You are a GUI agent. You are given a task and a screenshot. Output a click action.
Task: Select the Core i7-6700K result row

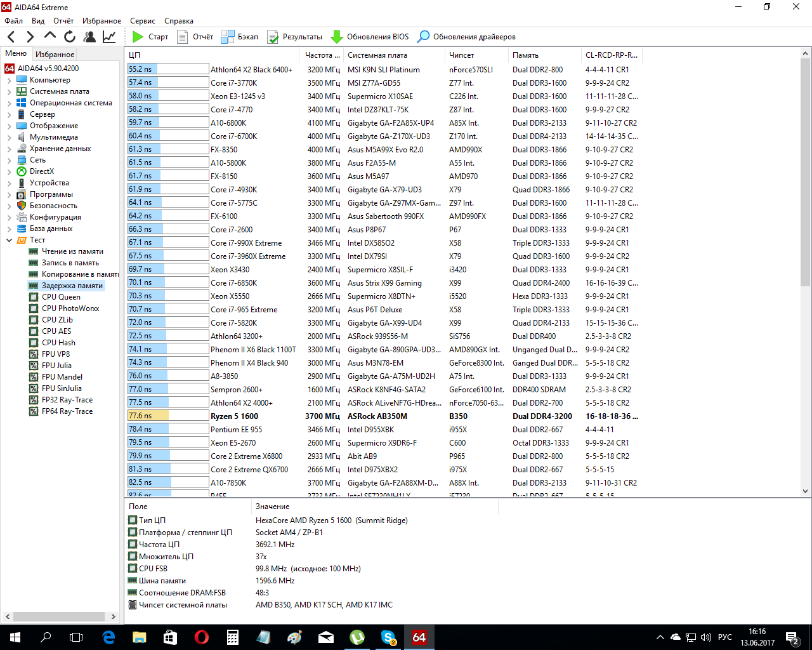(x=386, y=136)
